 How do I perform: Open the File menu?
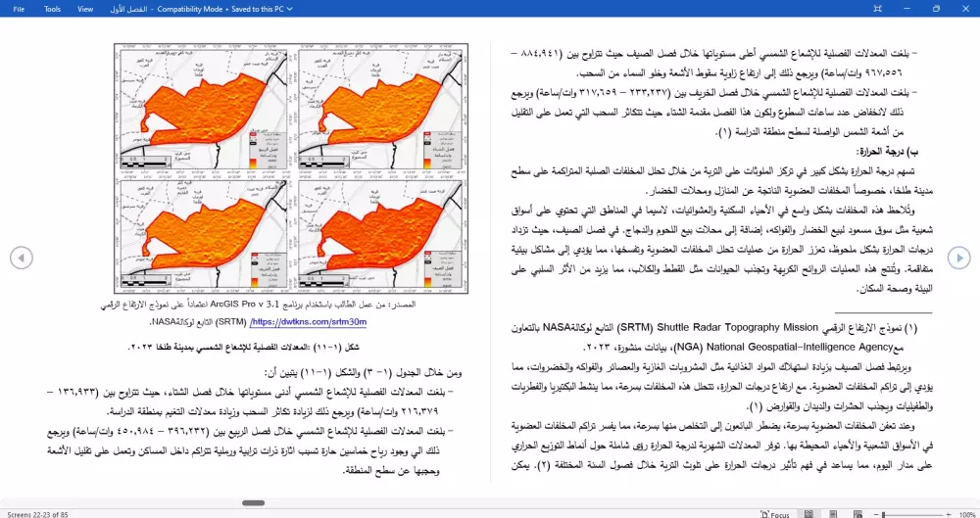tap(19, 9)
